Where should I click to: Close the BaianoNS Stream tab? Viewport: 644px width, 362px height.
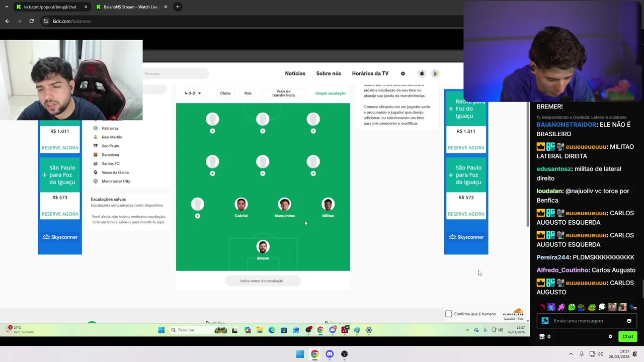coord(166,7)
